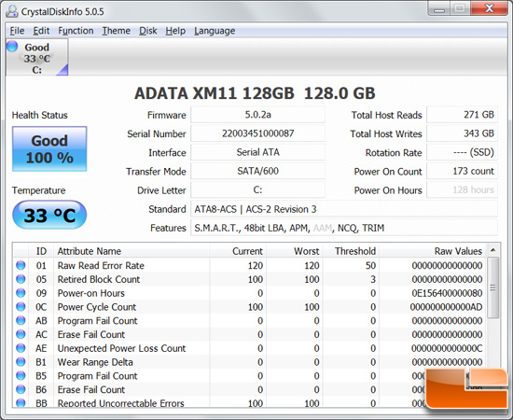The width and height of the screenshot is (513, 420).
Task: Click the Current column header
Action: (x=238, y=251)
